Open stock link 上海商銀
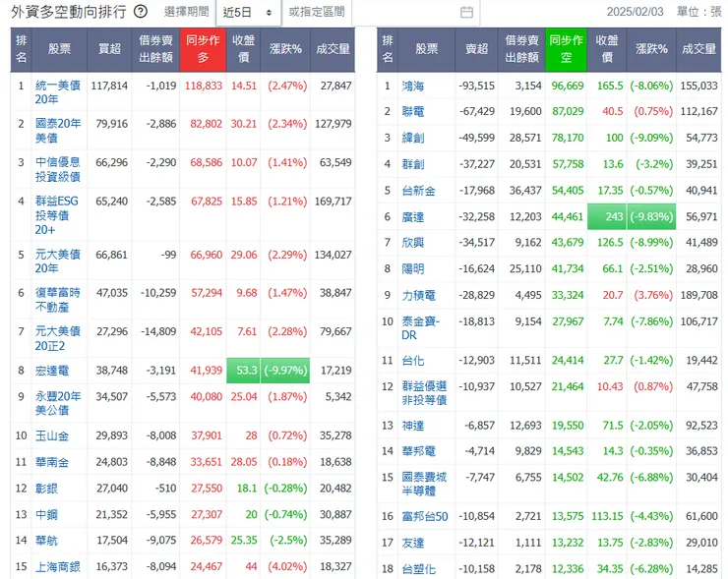728x579 pixels. (x=58, y=566)
